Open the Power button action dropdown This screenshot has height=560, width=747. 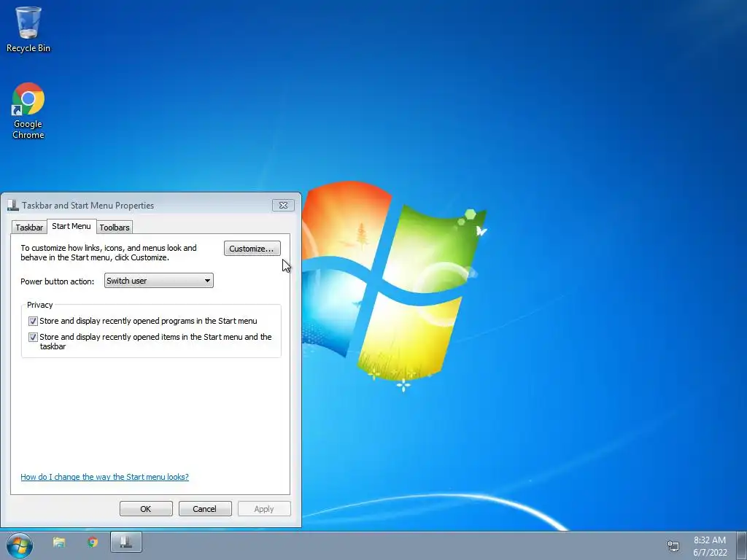[158, 281]
